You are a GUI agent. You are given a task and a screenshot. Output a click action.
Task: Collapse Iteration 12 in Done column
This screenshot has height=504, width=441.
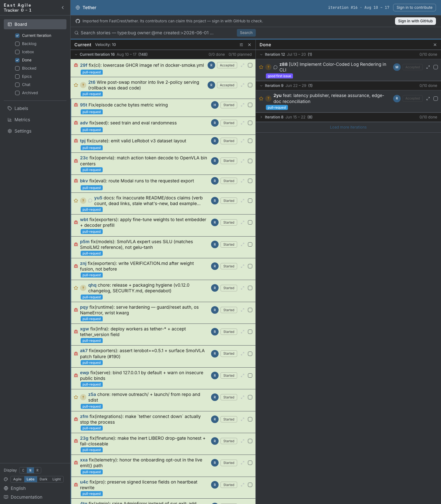[261, 54]
